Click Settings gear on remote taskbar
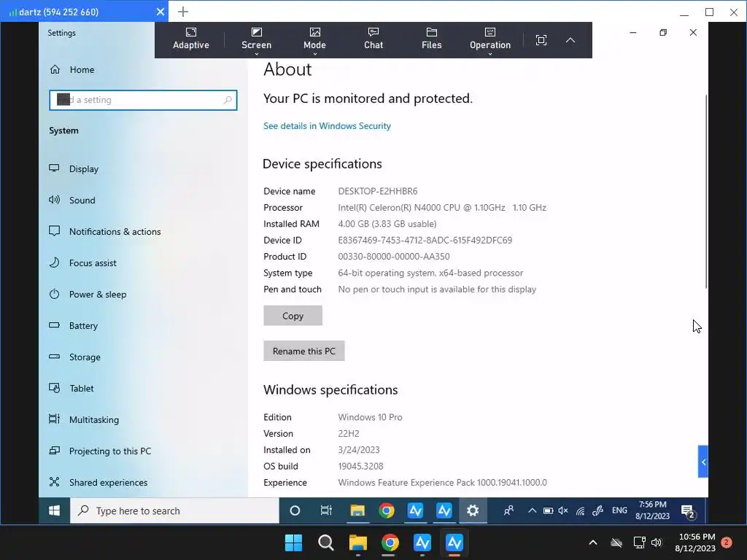The image size is (747, 560). [x=473, y=510]
